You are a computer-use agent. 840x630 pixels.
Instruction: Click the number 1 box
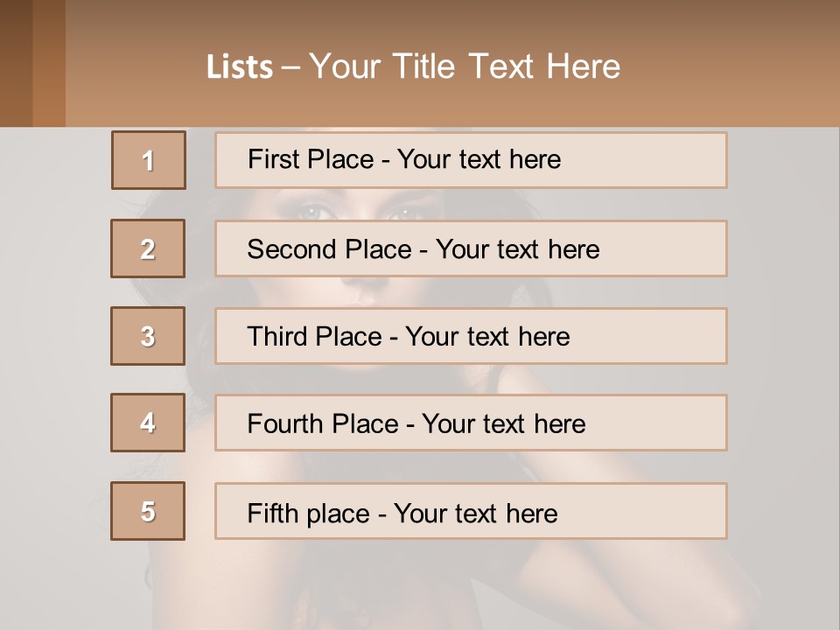pyautogui.click(x=148, y=160)
